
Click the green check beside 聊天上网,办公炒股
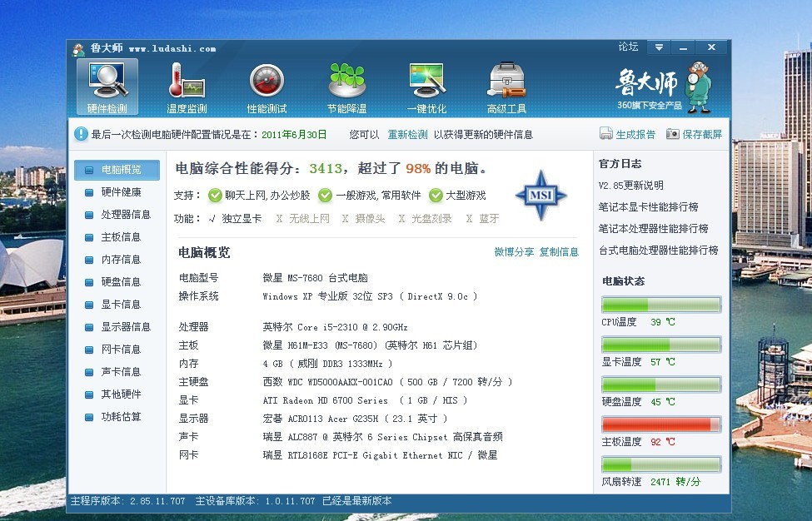[x=215, y=195]
